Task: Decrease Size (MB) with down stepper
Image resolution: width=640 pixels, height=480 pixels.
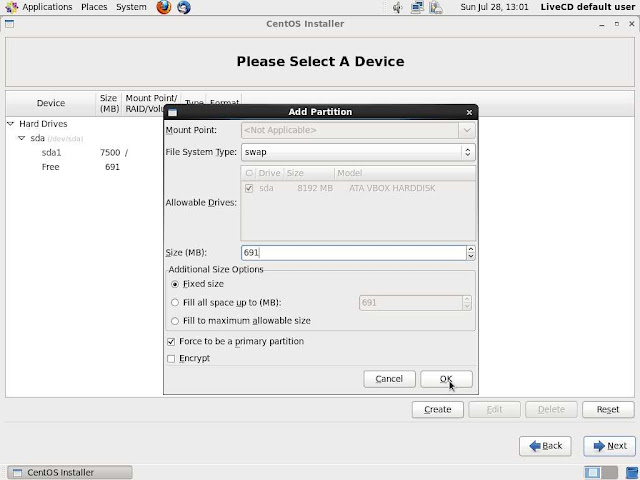Action: [x=471, y=256]
